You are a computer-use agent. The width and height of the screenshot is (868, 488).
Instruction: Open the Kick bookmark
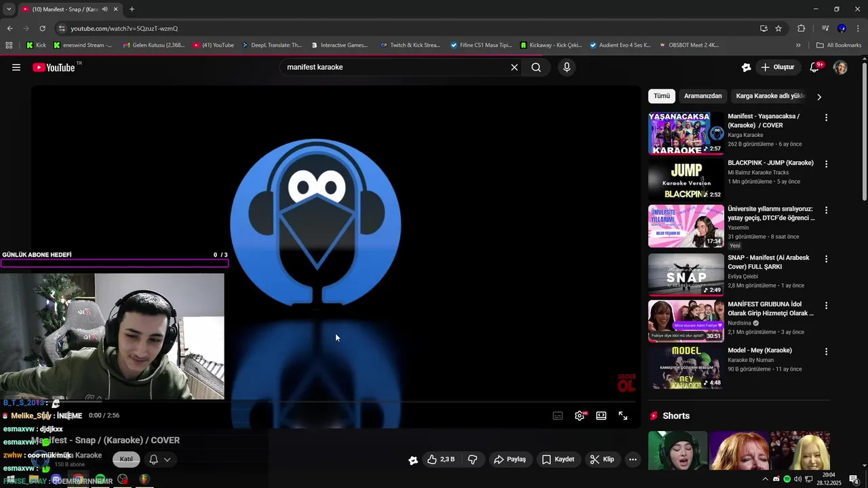click(x=37, y=45)
